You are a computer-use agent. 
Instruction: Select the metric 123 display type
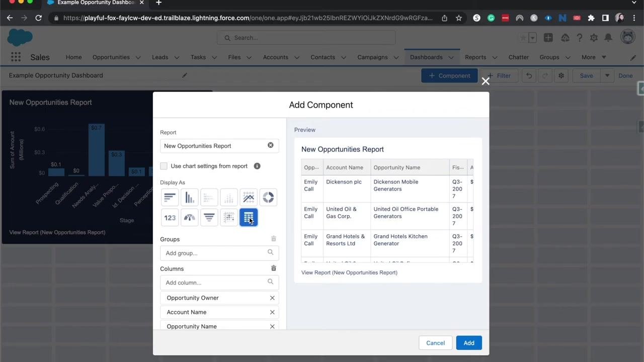point(170,218)
